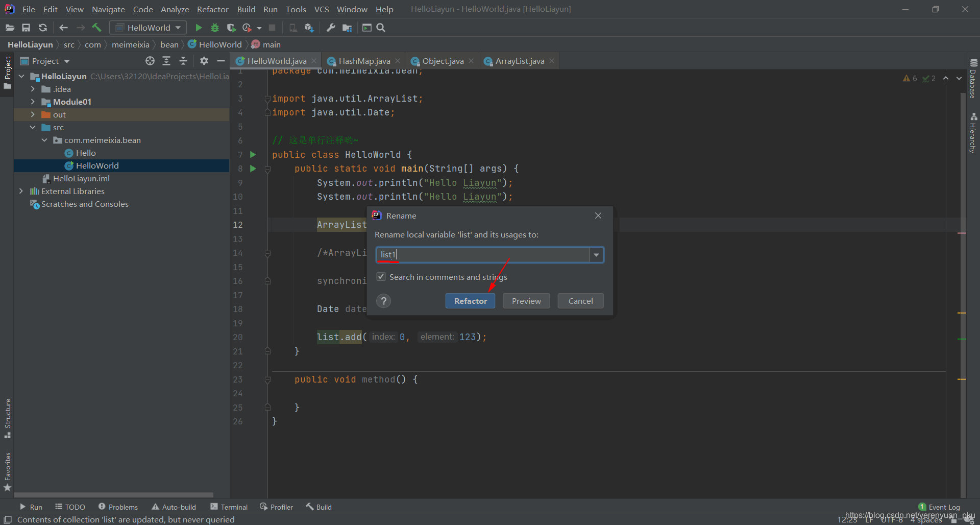Click the Rename dialog help question icon
The width and height of the screenshot is (980, 525).
point(384,301)
